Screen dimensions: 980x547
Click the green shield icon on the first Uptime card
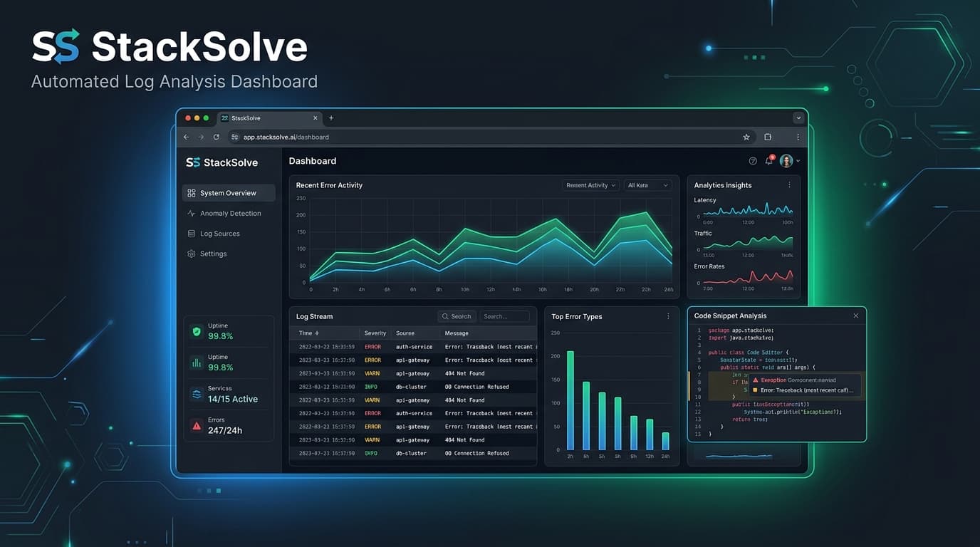coord(197,331)
